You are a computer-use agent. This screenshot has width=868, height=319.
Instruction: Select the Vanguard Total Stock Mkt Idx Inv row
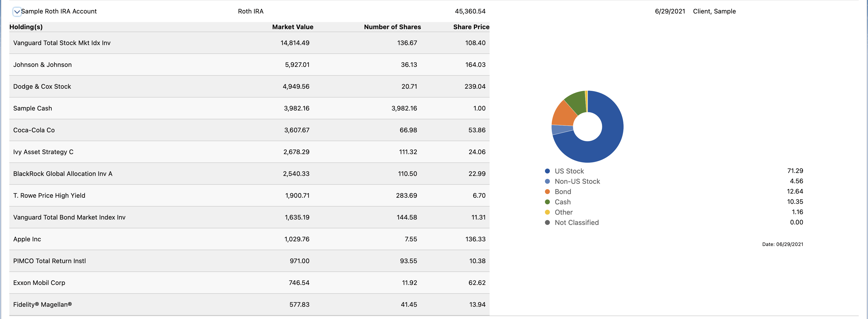click(62, 43)
